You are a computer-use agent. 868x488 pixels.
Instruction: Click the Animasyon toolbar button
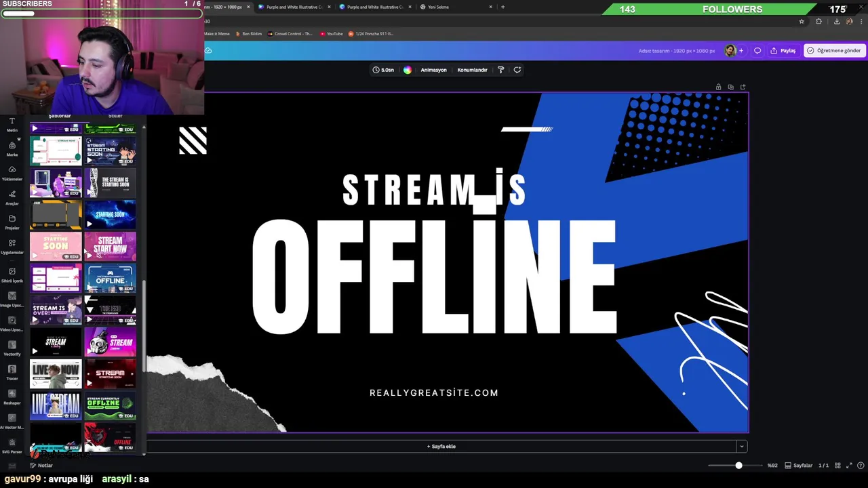[433, 70]
